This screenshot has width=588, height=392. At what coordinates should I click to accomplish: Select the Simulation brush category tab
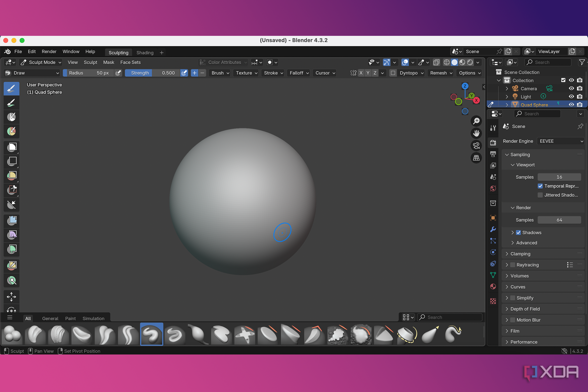coord(93,319)
